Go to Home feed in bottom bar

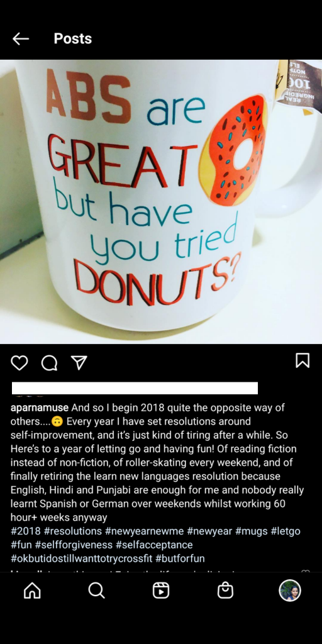pos(32,591)
